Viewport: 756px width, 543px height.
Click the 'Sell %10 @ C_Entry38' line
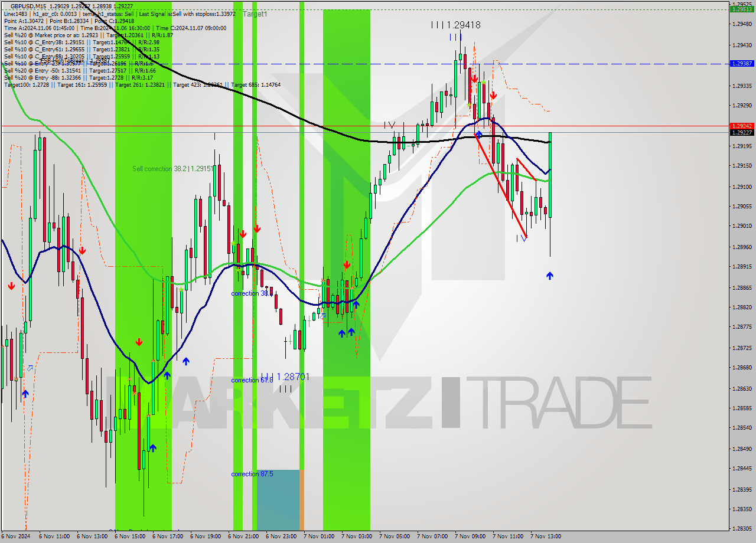point(82,42)
